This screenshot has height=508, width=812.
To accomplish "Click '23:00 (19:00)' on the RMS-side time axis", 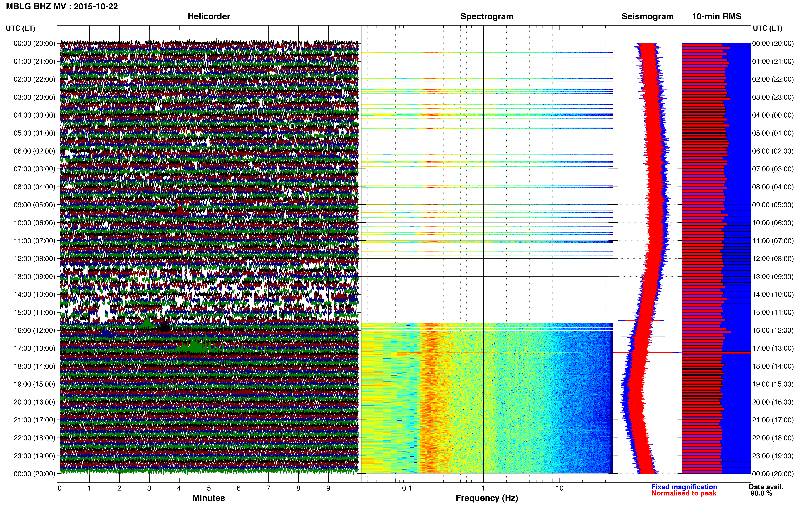I will (x=773, y=456).
